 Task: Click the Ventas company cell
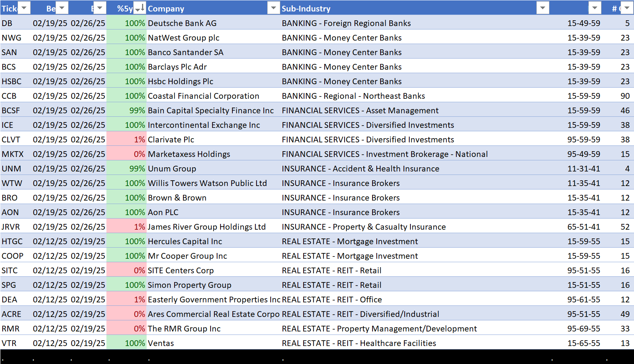[214, 343]
